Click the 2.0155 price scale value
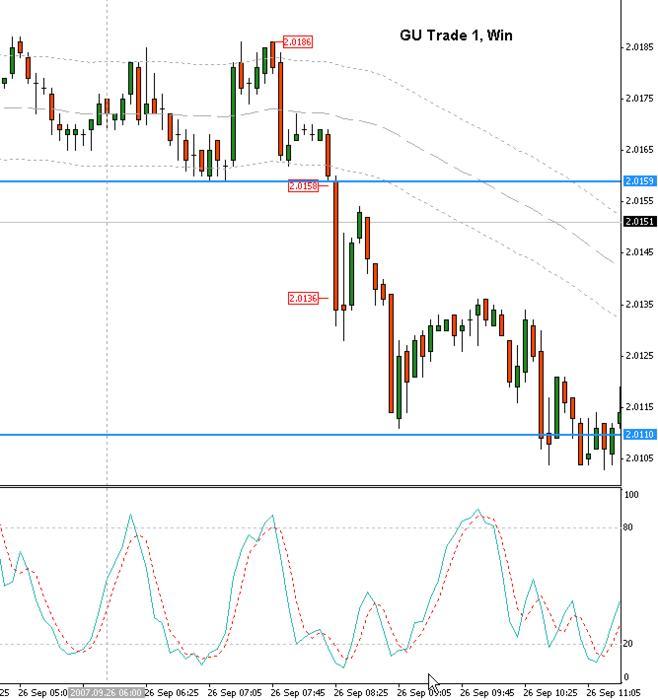Screen dimensions: 658x700 639,201
